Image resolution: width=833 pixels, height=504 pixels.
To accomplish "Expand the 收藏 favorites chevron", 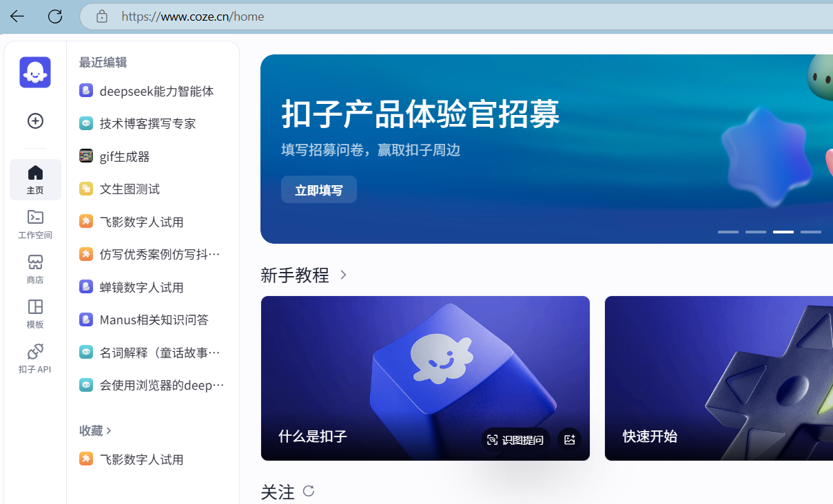I will (x=109, y=430).
